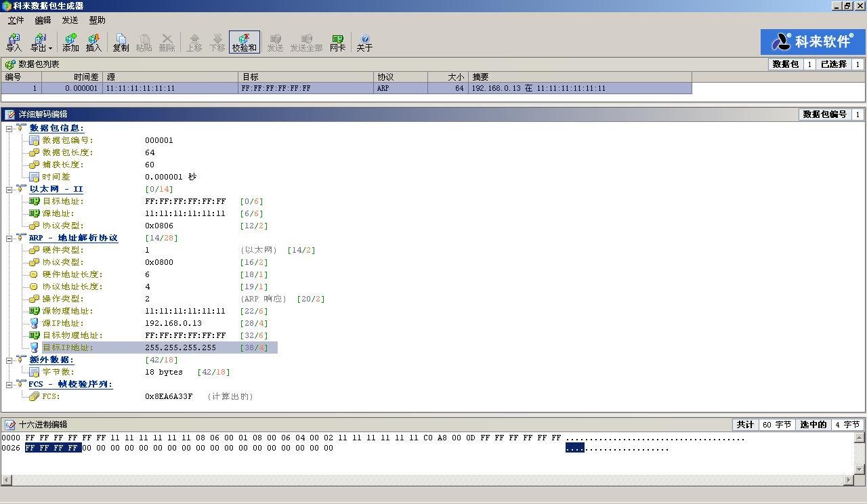Image resolution: width=867 pixels, height=504 pixels.
Task: Click the 添加 (Add) packet icon
Action: 70,42
